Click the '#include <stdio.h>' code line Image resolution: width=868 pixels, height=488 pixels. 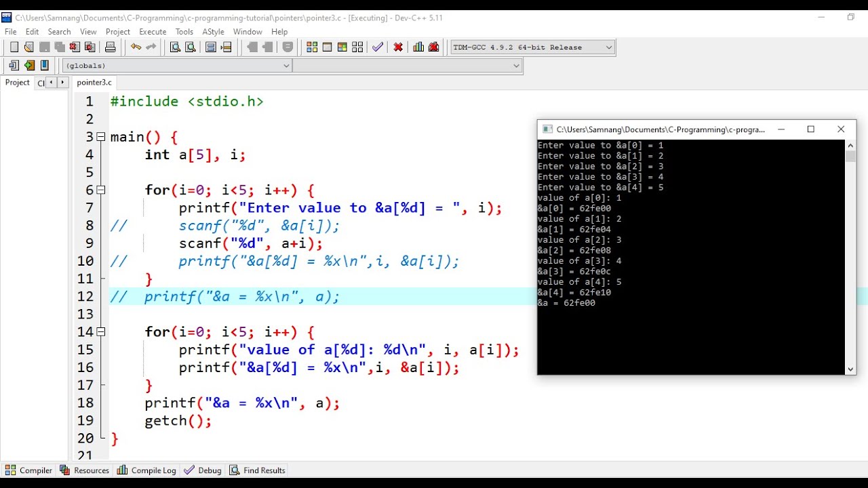(x=187, y=102)
